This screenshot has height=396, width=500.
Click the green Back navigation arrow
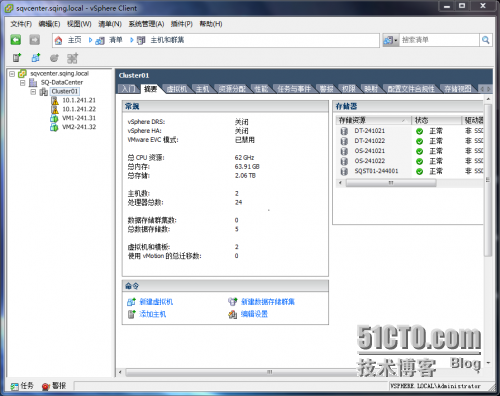click(15, 40)
